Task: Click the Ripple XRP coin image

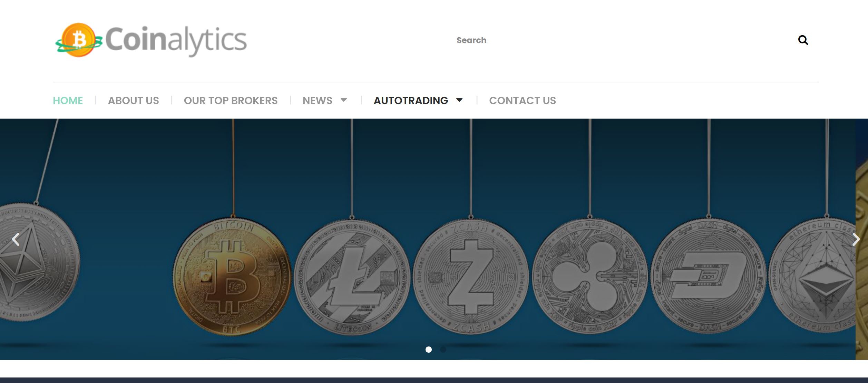Action: 590,276
